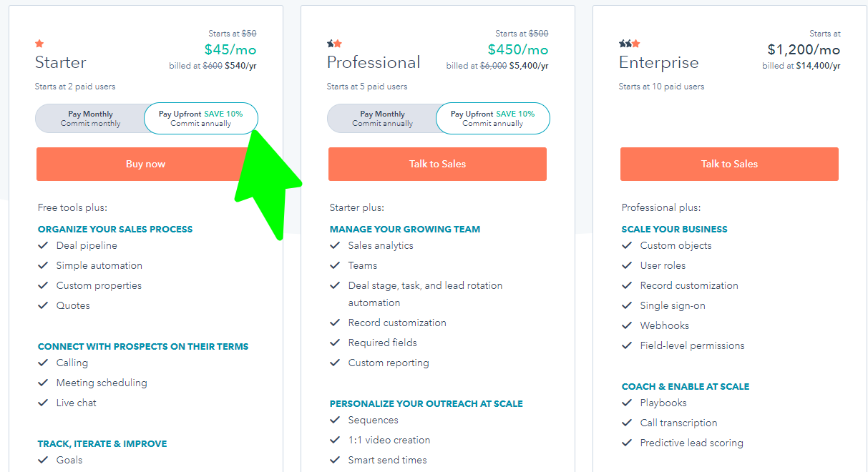Click the MANAGE YOUR GROWING TEAM heading

click(x=404, y=229)
